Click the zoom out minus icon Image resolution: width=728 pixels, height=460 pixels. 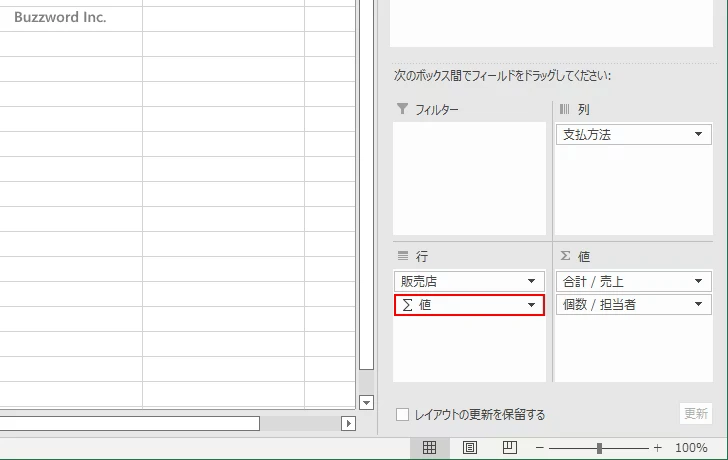point(540,448)
